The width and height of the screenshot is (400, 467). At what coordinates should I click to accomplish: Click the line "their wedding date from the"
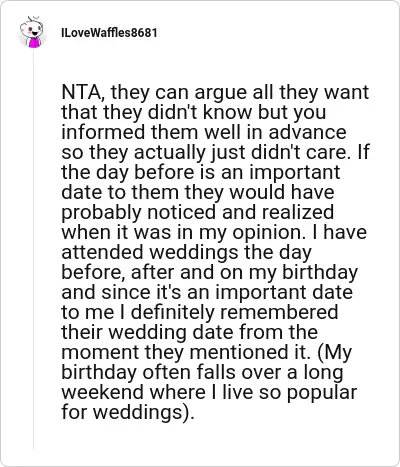pyautogui.click(x=189, y=332)
